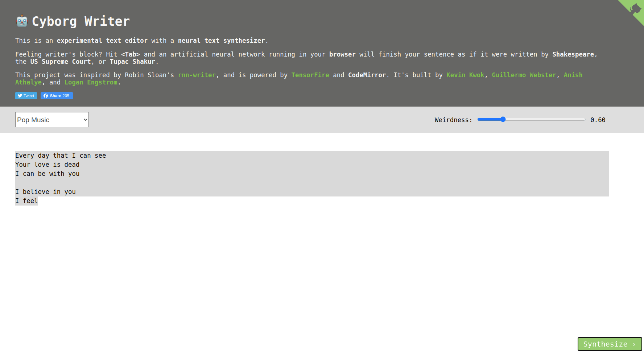Viewport: 644px width, 352px height.
Task: Open Logan Engstrom's link
Action: [91, 82]
